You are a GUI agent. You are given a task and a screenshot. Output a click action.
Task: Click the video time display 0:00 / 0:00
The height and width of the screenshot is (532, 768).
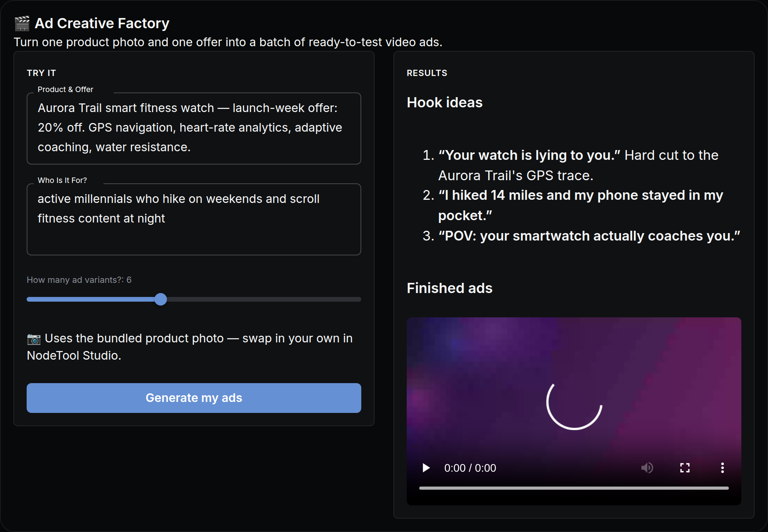click(x=470, y=468)
